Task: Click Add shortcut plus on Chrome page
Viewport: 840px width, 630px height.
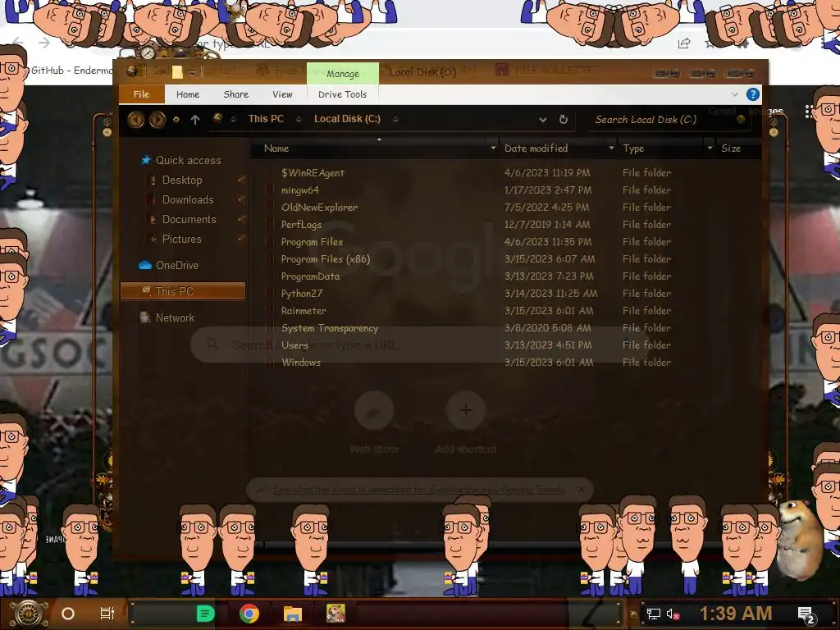Action: 466,410
